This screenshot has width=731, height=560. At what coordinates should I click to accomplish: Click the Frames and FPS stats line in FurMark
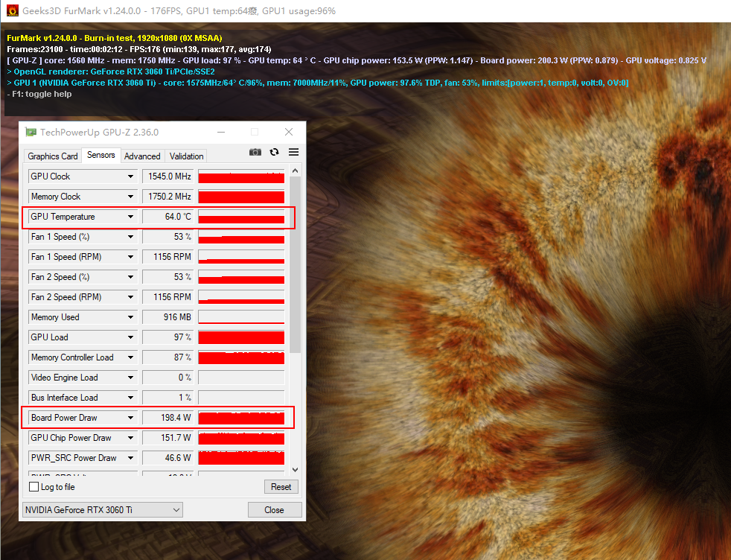[139, 49]
